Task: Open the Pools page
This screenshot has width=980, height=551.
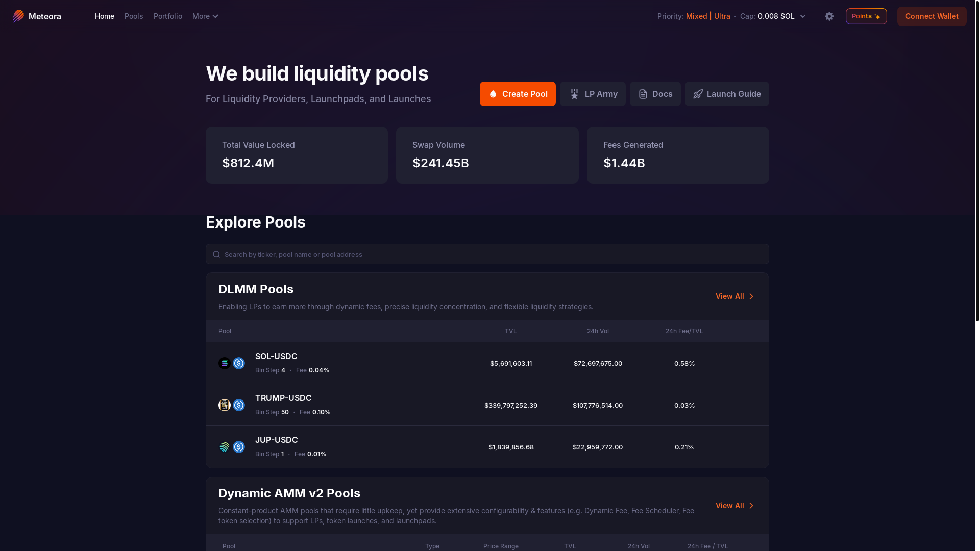Action: tap(134, 16)
